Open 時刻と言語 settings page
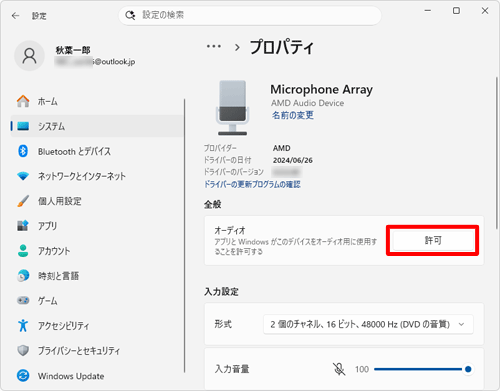Screen dimensions: 500x391 tap(97, 276)
